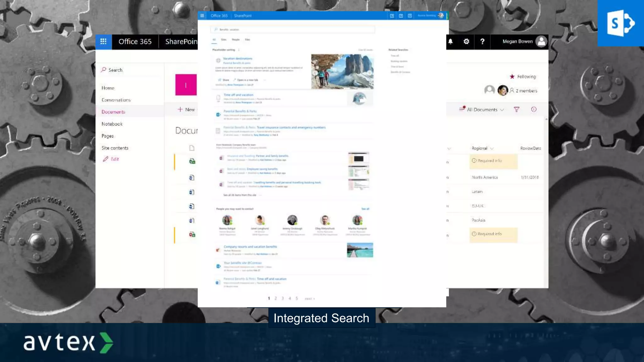Expand the All Documents view dropdown
Viewport: 644px width, 362px height.
point(502,110)
